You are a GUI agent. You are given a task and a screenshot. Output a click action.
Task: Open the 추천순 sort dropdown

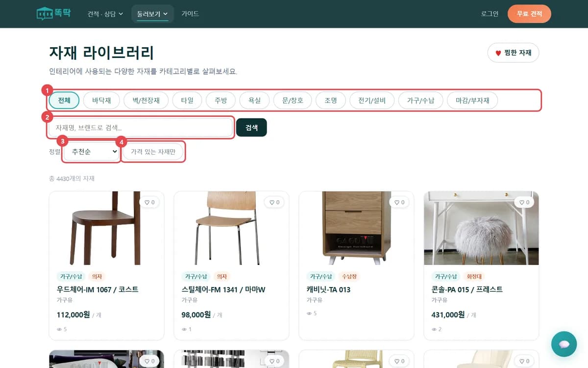[92, 152]
